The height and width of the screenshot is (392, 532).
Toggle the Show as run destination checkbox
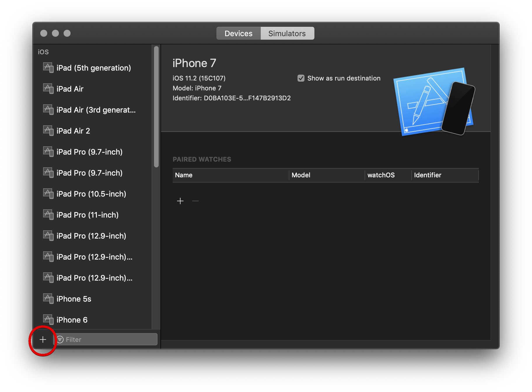click(x=301, y=78)
